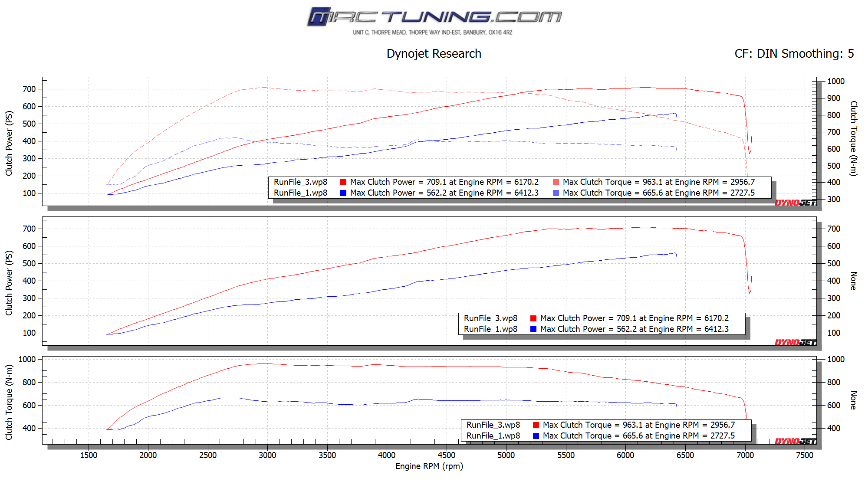
Task: Click light blue Max Clutch Torque 665.6 swatch, top legend
Action: 556,193
